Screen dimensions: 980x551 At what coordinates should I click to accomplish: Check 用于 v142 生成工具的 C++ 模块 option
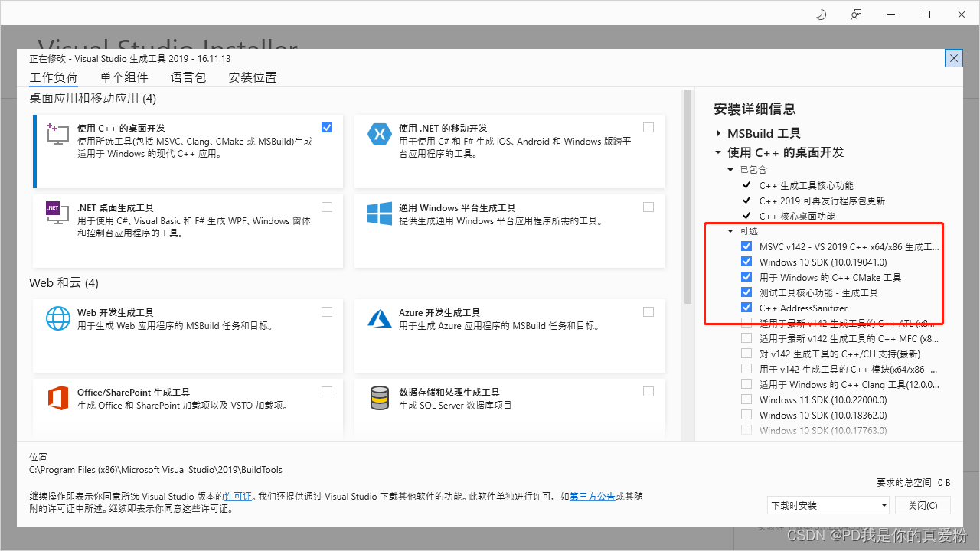tap(746, 369)
